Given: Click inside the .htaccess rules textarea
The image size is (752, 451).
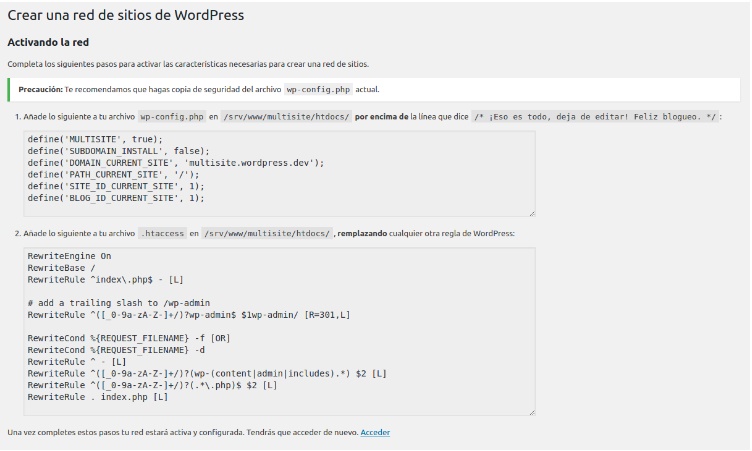Looking at the screenshot, I should (280, 332).
